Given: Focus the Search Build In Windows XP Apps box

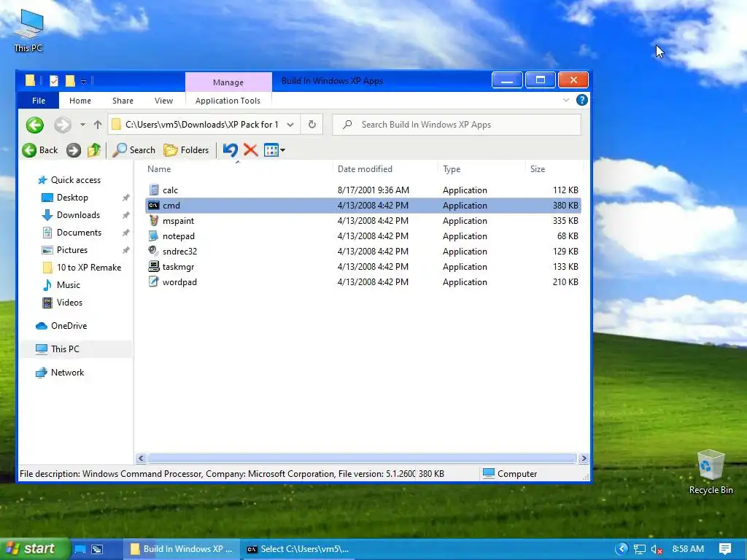Looking at the screenshot, I should tap(457, 125).
